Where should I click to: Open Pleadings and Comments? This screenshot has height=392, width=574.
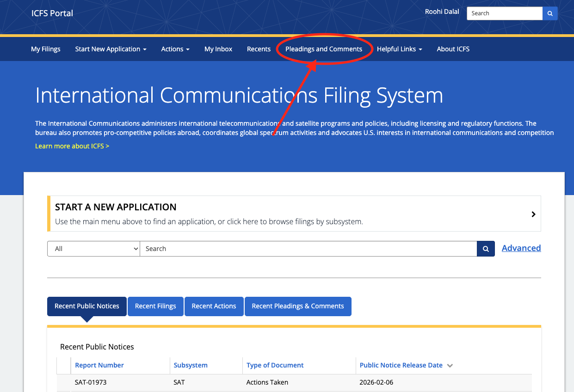[x=324, y=49]
